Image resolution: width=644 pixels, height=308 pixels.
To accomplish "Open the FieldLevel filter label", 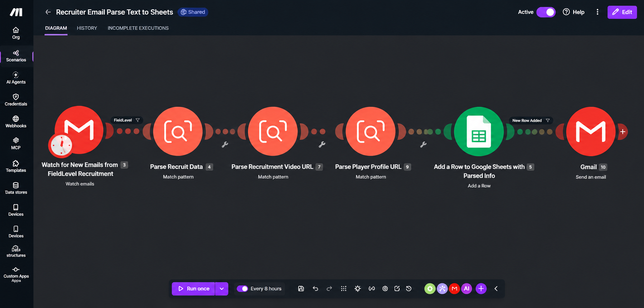I will tap(127, 120).
